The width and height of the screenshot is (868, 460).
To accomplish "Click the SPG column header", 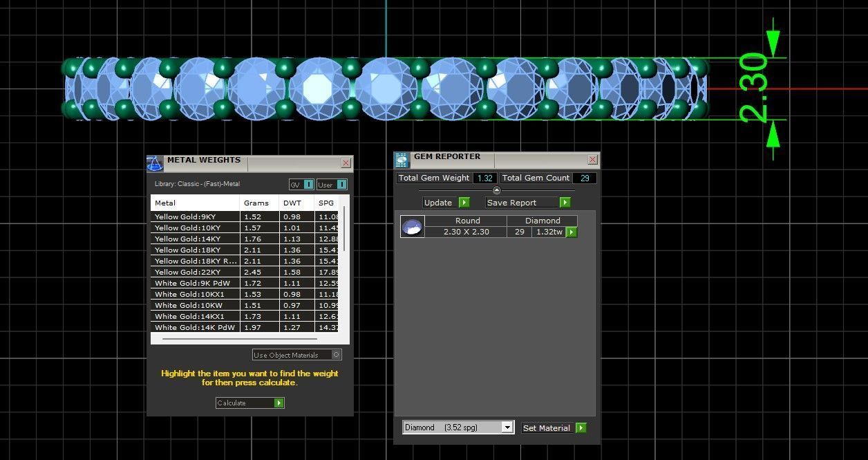I will click(x=326, y=203).
